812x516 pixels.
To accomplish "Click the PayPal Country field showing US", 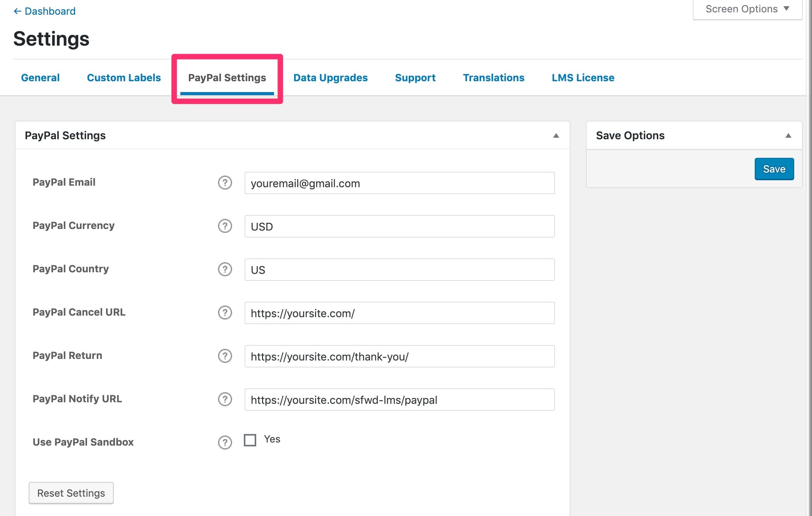I will coord(399,270).
